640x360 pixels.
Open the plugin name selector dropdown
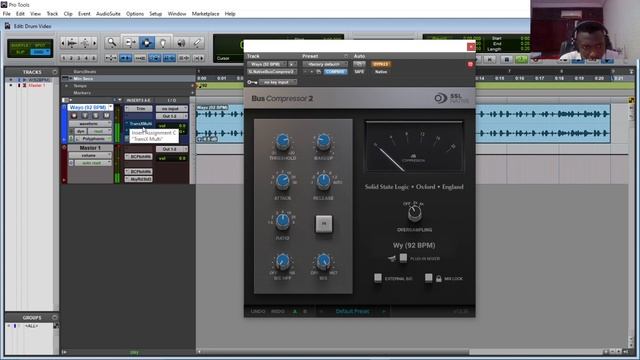271,71
